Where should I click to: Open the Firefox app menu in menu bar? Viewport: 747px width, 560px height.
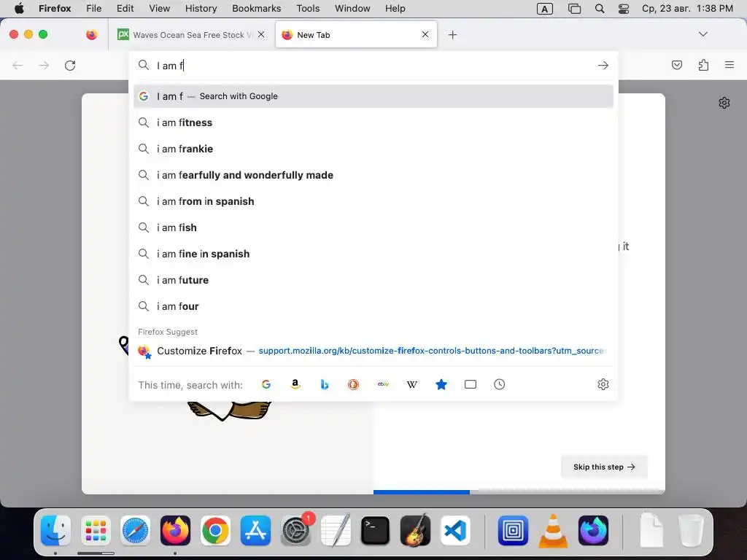pos(55,9)
